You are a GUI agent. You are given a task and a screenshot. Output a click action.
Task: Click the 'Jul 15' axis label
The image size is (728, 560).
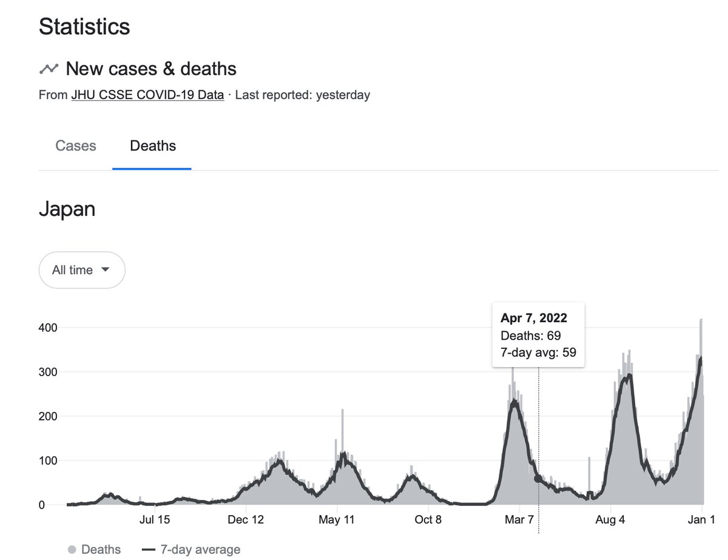(155, 520)
